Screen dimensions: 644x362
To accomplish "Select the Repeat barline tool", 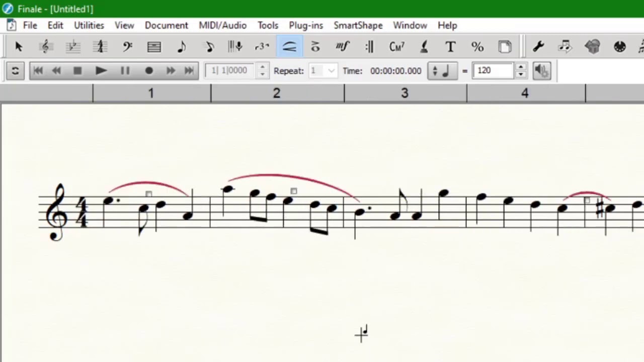I will [x=369, y=47].
